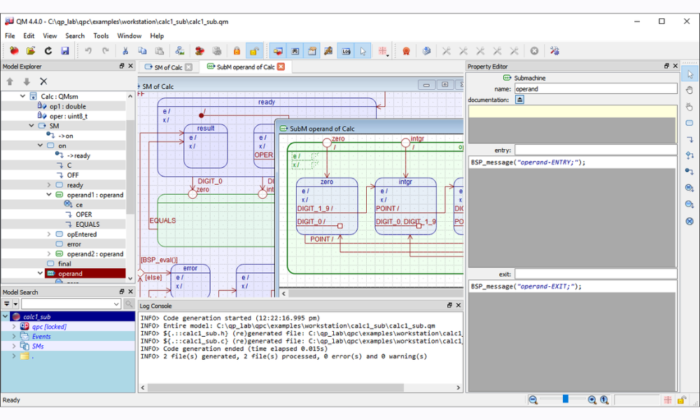
Task: Click the Redo arrow in toolbar
Action: tap(105, 51)
